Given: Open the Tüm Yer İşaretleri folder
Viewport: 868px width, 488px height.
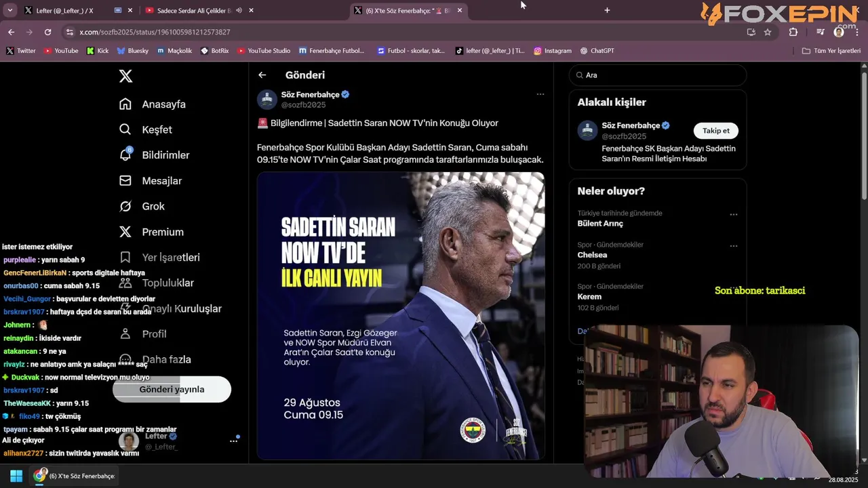Looking at the screenshot, I should [x=831, y=51].
